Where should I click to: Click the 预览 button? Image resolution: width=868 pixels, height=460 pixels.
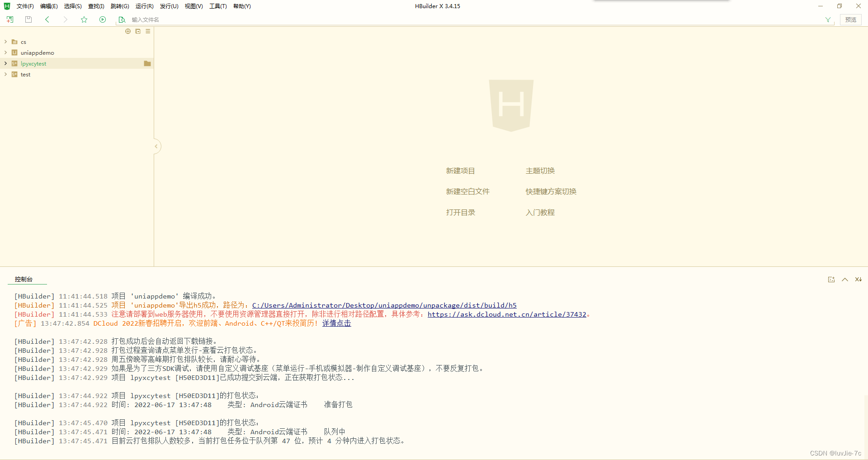pos(850,19)
